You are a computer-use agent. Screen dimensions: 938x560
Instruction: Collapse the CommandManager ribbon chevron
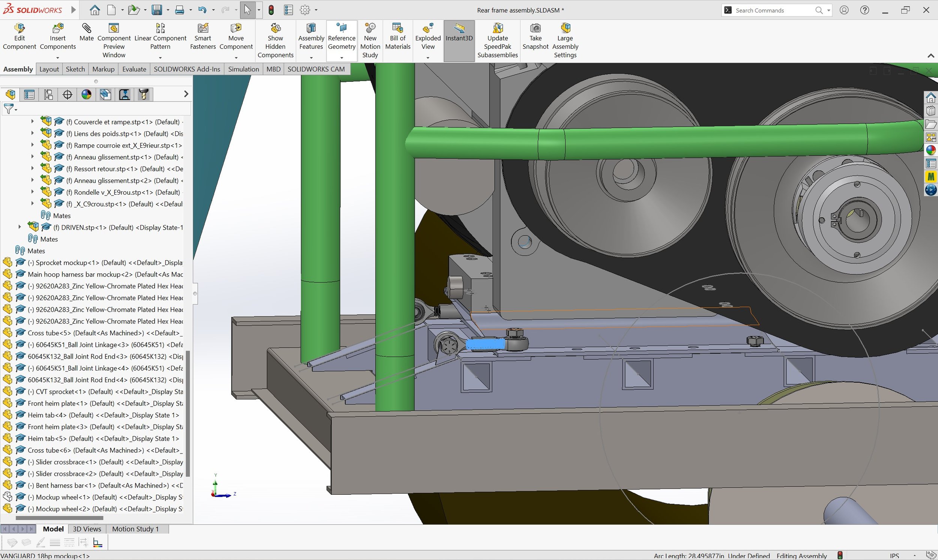pos(930,56)
